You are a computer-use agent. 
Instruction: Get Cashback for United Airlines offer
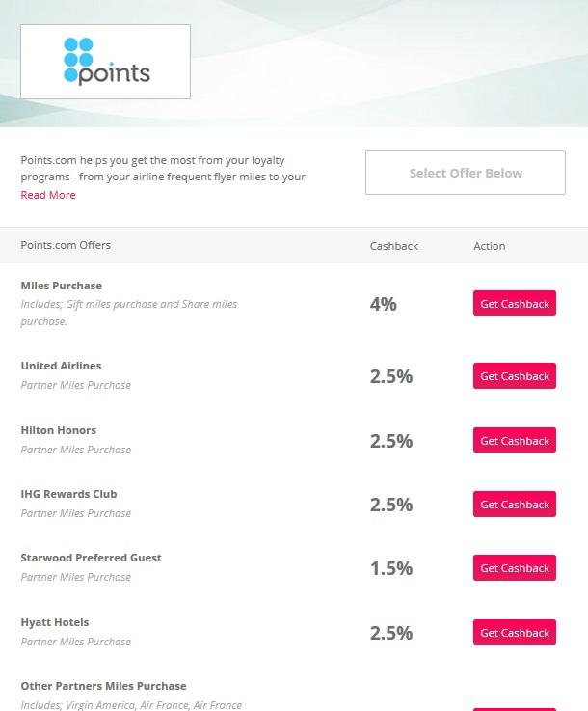point(515,376)
